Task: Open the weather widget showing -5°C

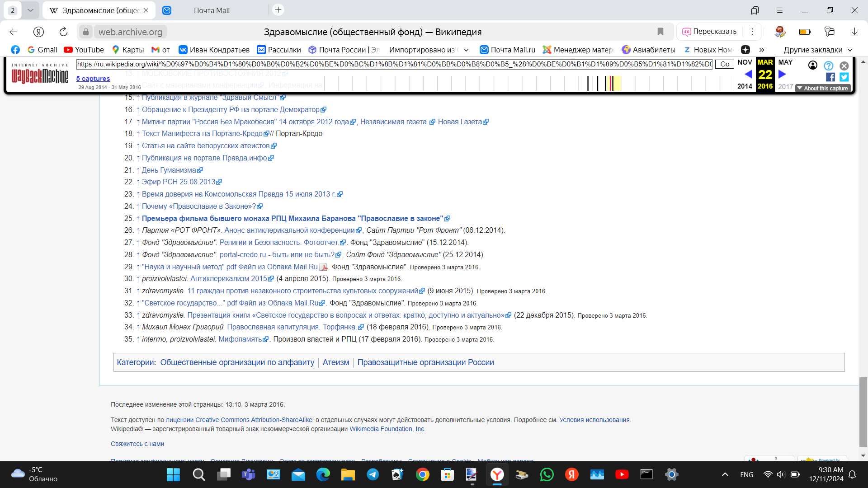Action: click(34, 474)
